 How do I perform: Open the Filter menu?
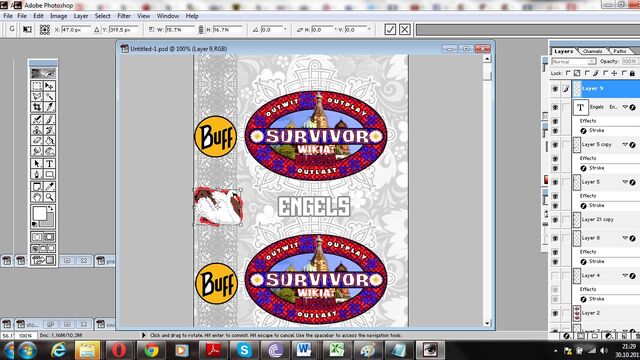124,16
